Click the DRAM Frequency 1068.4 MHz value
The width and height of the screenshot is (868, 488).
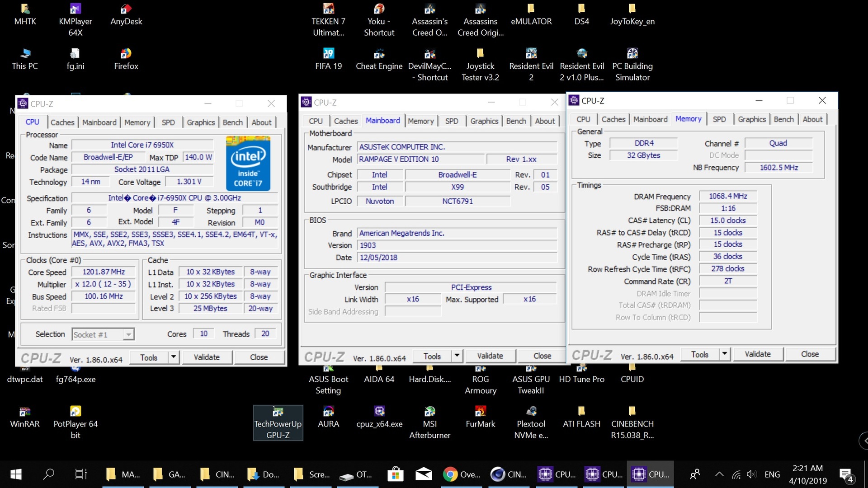tap(728, 196)
